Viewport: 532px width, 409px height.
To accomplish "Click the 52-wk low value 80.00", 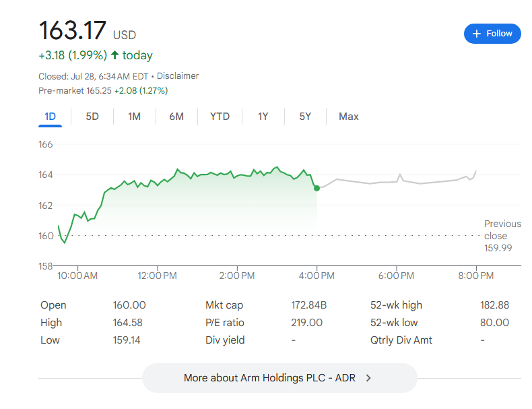I will pyautogui.click(x=494, y=323).
